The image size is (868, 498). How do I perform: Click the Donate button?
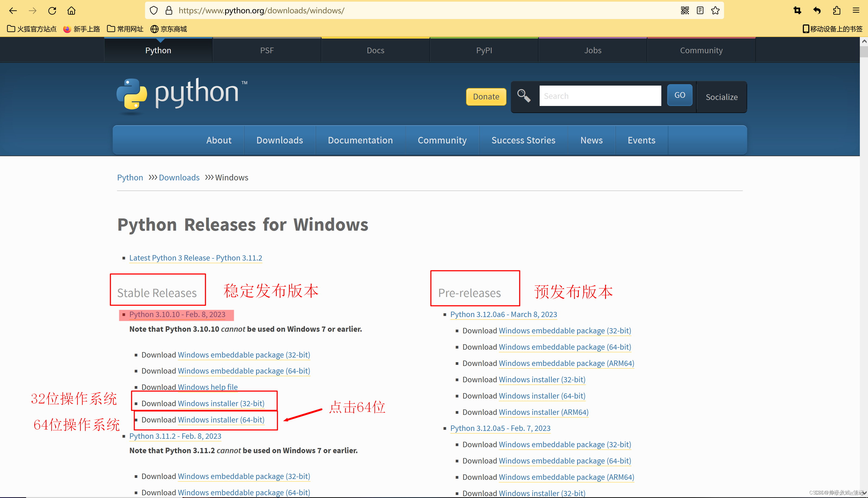coord(486,97)
